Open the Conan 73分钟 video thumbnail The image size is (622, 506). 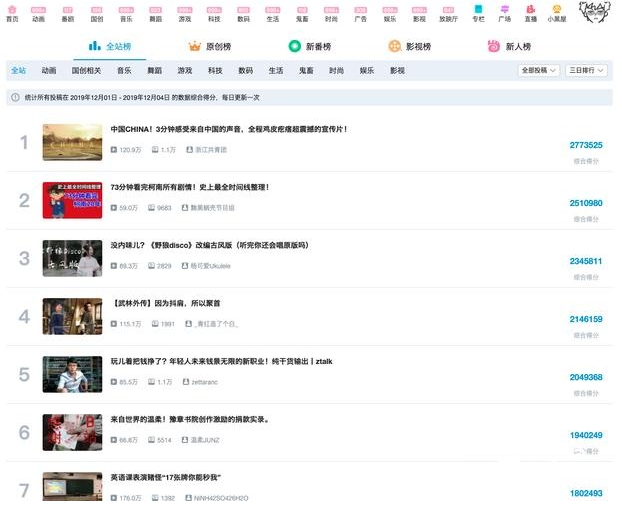72,200
